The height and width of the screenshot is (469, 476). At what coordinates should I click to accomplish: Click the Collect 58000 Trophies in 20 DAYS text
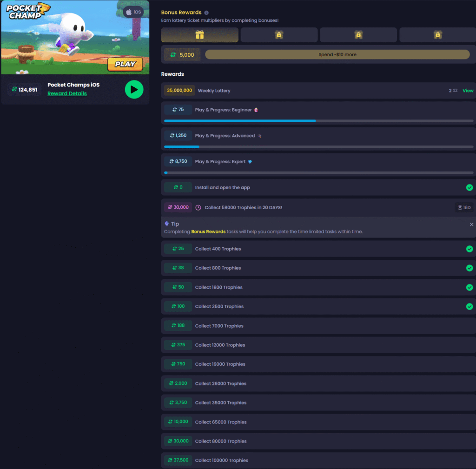coord(244,208)
